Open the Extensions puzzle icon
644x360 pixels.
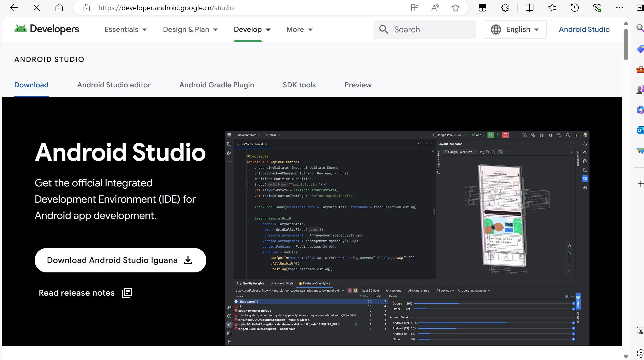tap(505, 8)
